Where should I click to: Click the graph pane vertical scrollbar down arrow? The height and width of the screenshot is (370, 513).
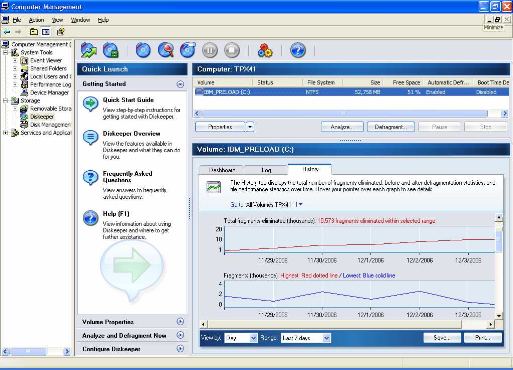[499, 316]
